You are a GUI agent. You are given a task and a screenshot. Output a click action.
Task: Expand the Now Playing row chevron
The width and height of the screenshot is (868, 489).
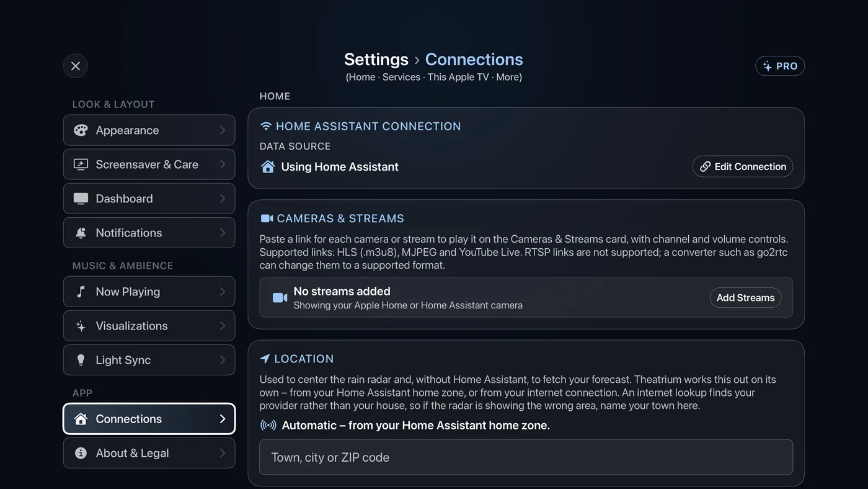click(223, 292)
